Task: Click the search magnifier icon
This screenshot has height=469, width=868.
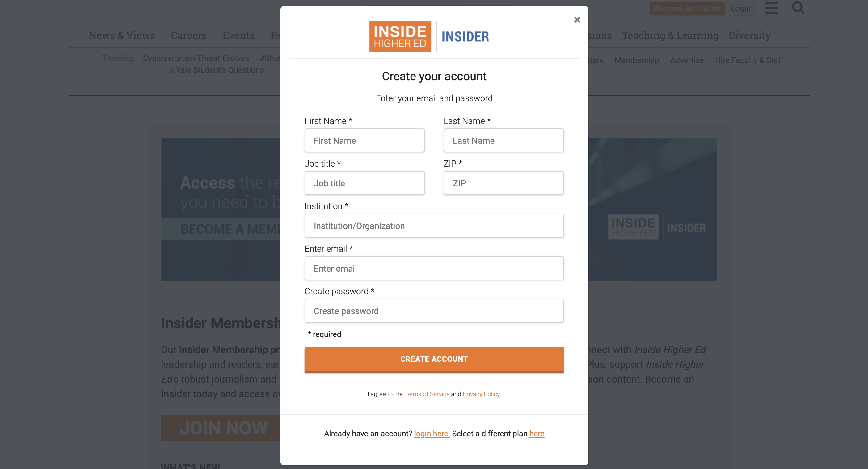Action: pos(798,7)
